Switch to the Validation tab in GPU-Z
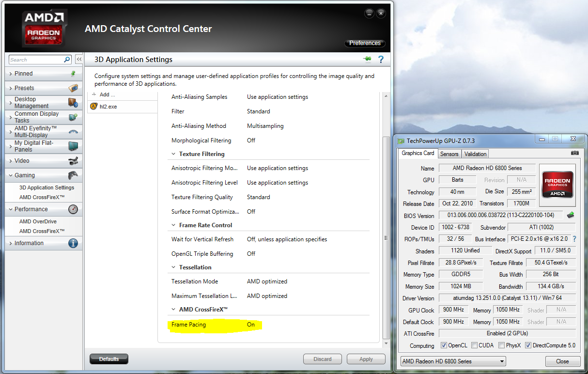The height and width of the screenshot is (374, 588). pos(475,154)
